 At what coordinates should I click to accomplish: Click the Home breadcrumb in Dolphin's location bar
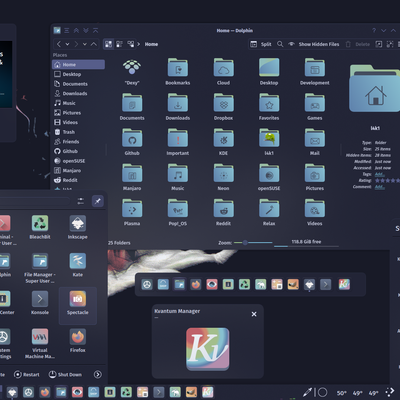[x=151, y=44]
